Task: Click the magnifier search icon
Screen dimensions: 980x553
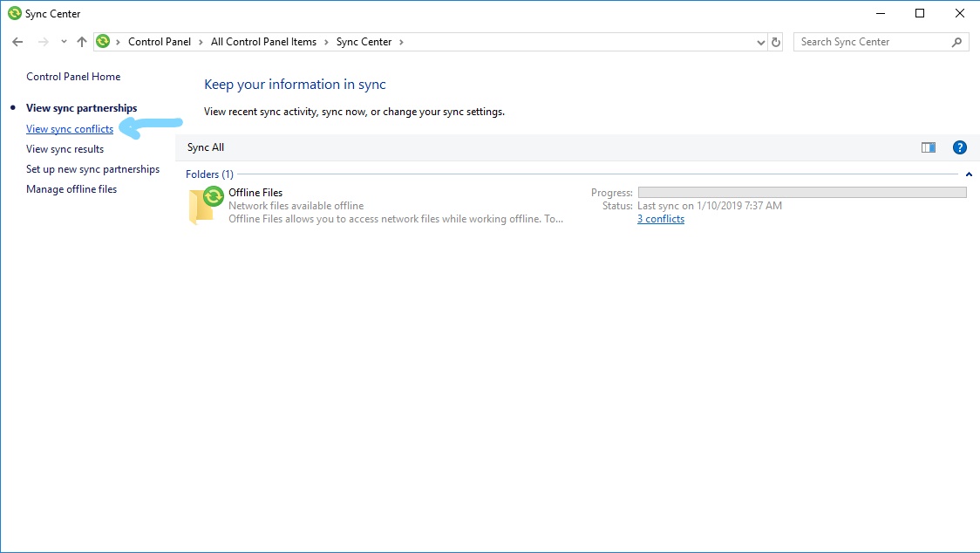Action: 956,42
